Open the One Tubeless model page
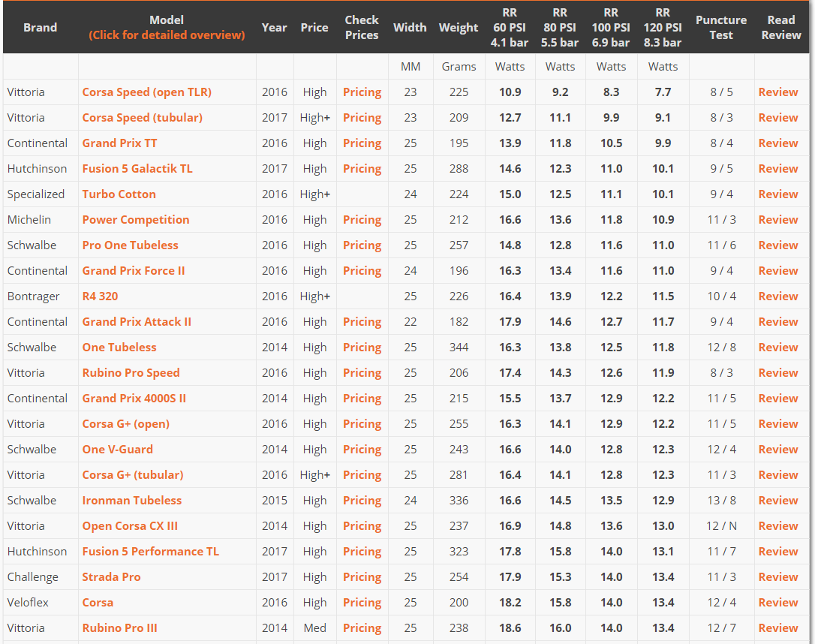Image resolution: width=815 pixels, height=644 pixels. [119, 348]
